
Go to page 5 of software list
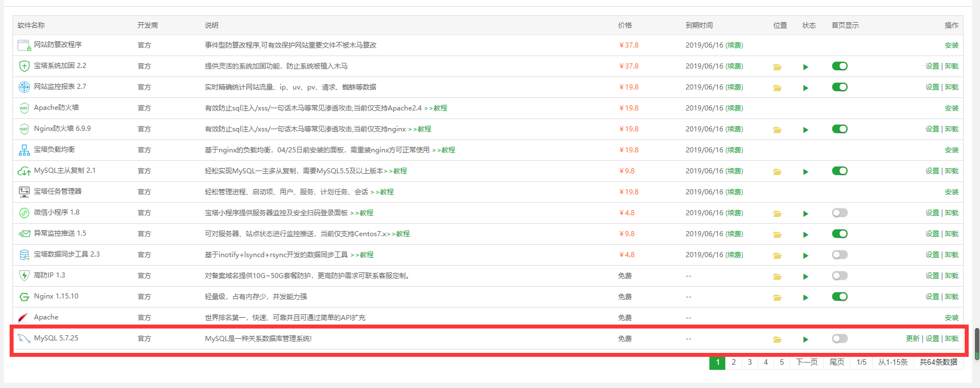782,363
